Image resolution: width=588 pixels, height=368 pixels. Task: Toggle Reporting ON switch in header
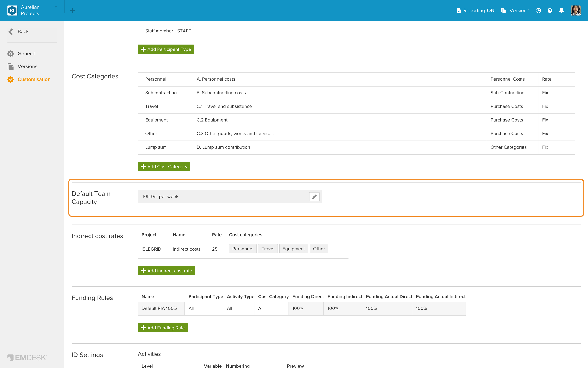click(x=475, y=10)
